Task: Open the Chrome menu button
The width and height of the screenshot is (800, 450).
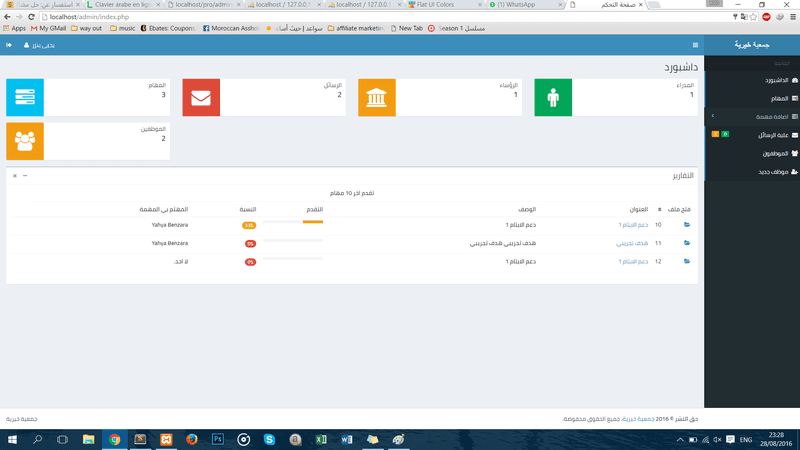Action: pos(793,17)
